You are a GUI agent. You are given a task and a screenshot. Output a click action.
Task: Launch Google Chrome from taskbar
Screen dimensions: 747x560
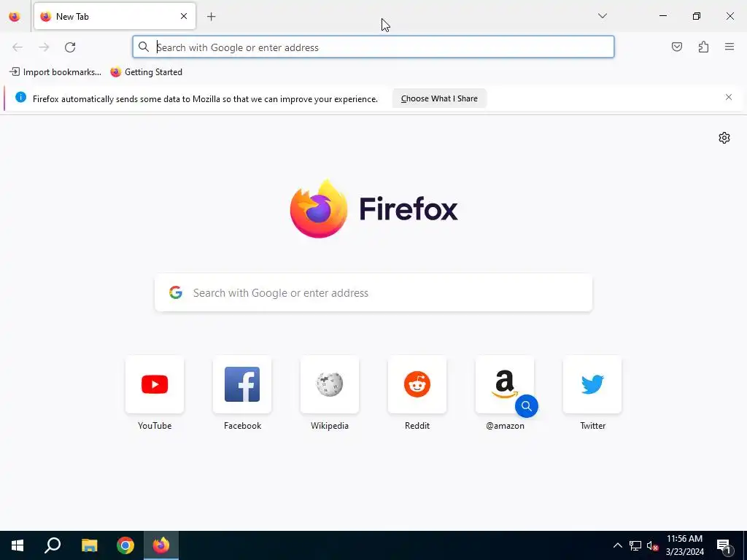point(125,545)
